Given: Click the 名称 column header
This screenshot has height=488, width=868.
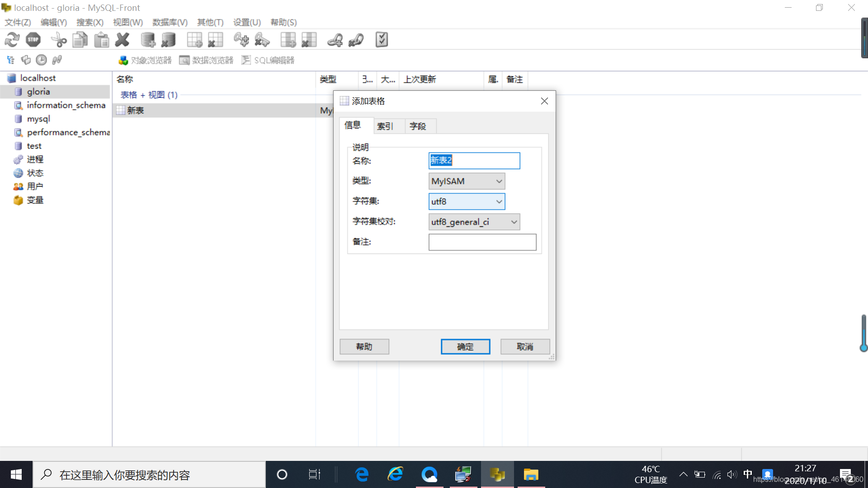Looking at the screenshot, I should 214,79.
